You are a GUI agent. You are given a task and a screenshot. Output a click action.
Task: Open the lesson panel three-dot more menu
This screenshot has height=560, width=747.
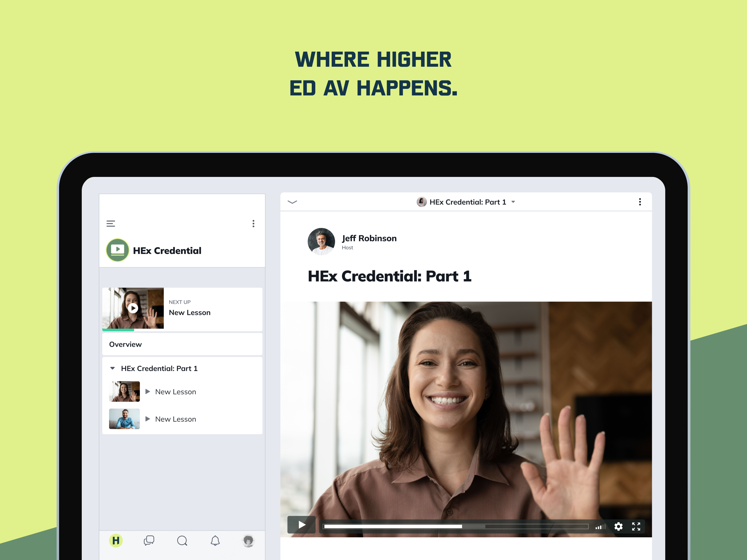pyautogui.click(x=640, y=202)
